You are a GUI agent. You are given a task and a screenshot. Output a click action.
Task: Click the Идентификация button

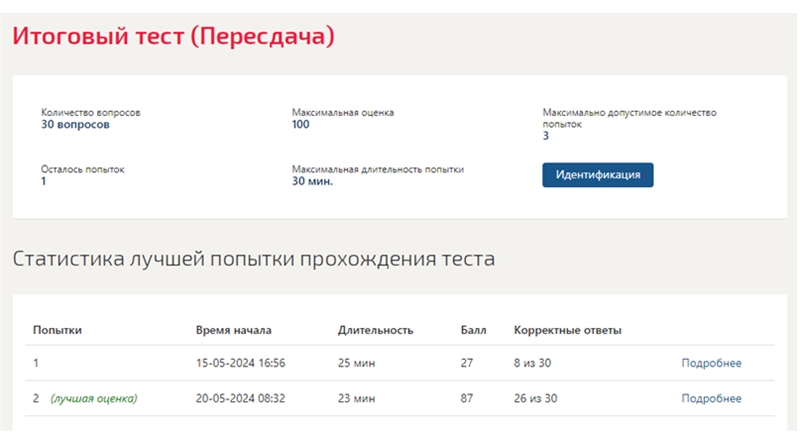coord(597,175)
